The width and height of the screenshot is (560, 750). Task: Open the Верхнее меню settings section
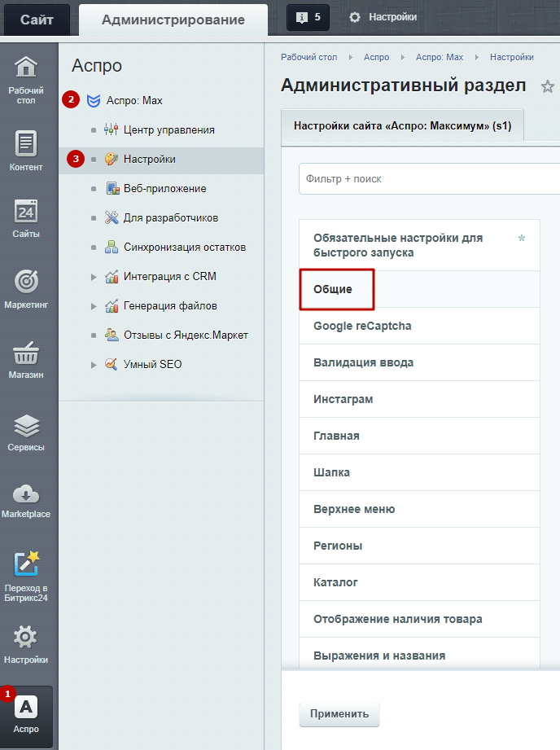tap(419, 509)
